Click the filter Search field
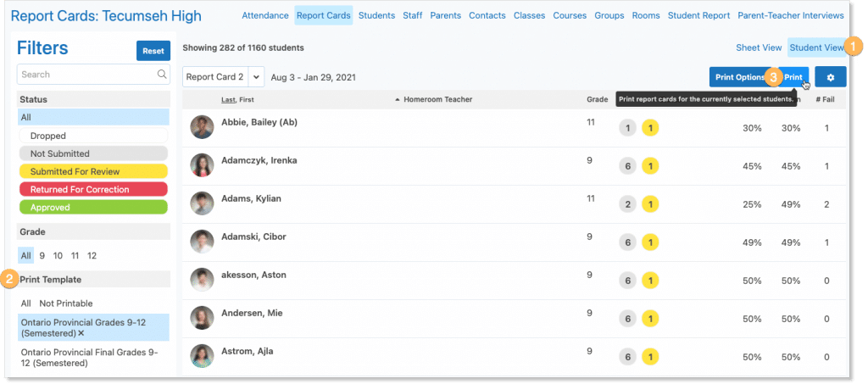Screen dimensions: 868x384 pyautogui.click(x=93, y=74)
